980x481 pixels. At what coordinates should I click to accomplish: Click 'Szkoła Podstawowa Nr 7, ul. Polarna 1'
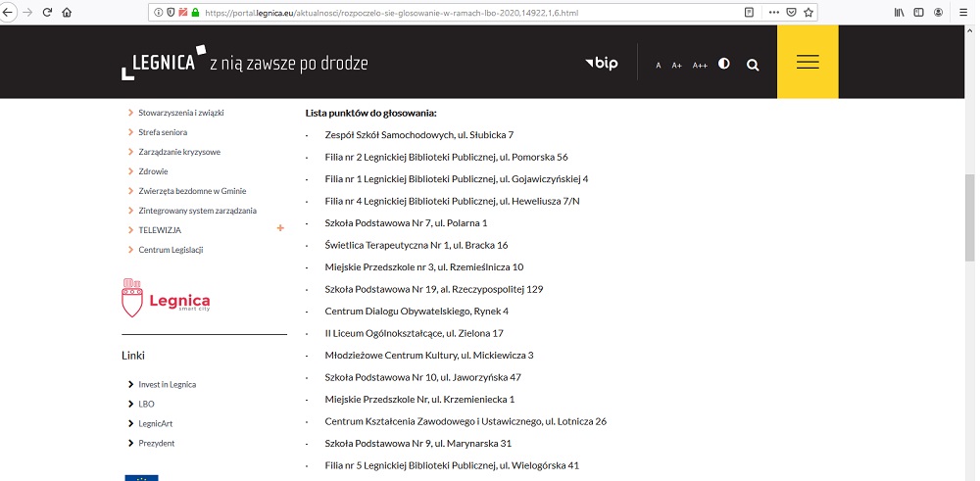click(406, 223)
